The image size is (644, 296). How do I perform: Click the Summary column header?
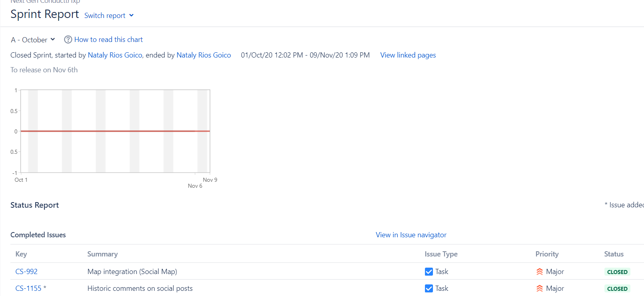[x=103, y=254]
